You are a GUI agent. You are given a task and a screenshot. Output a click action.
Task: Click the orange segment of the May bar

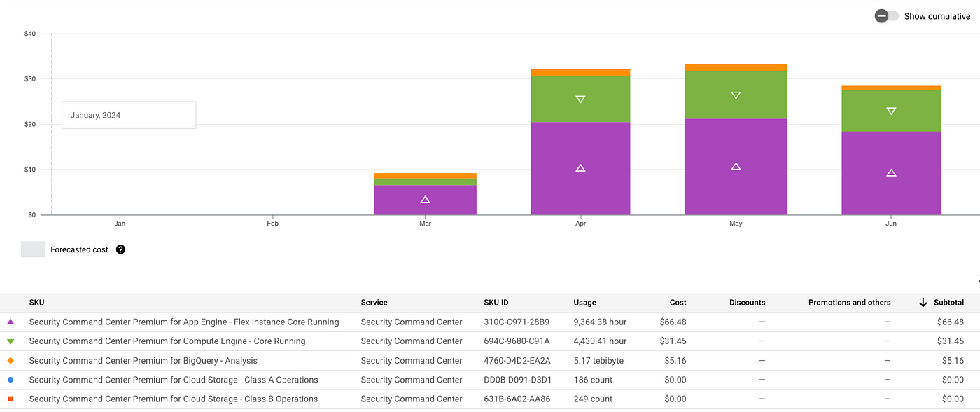click(736, 67)
